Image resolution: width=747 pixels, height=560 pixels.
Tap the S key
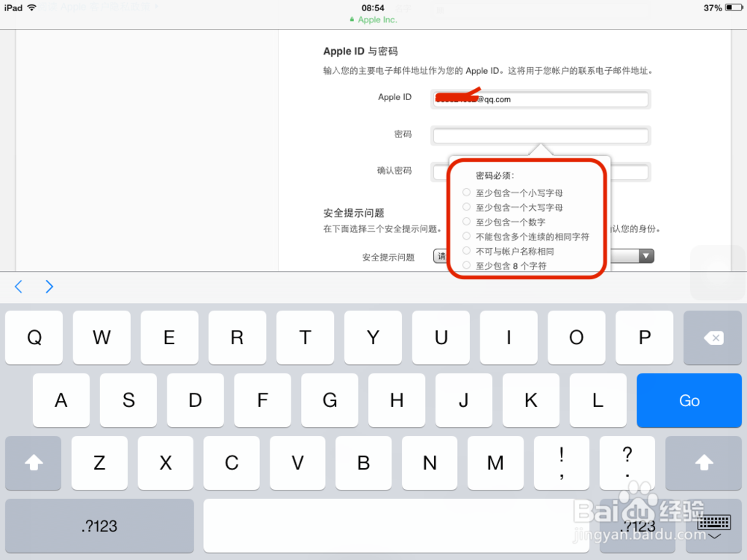128,400
